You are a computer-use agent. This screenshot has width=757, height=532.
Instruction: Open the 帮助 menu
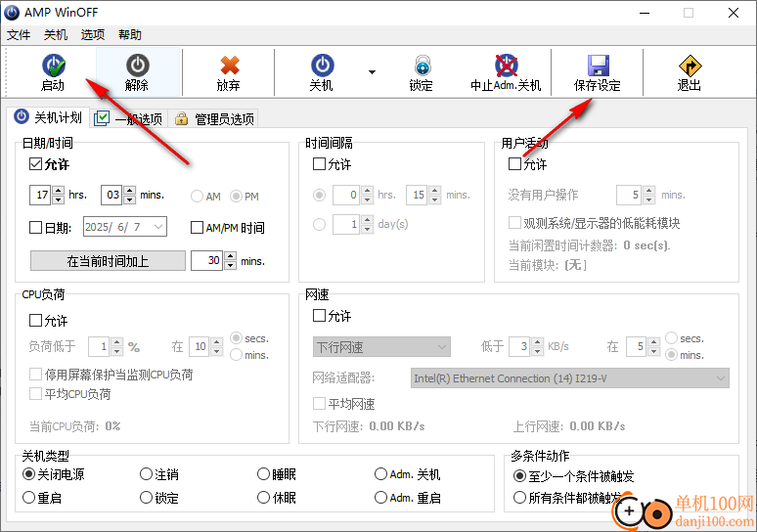pyautogui.click(x=130, y=35)
